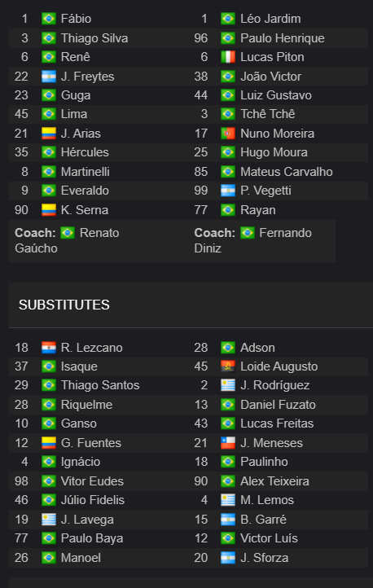Open Léo Jardim's player page
Image resolution: width=373 pixels, height=588 pixels.
270,19
